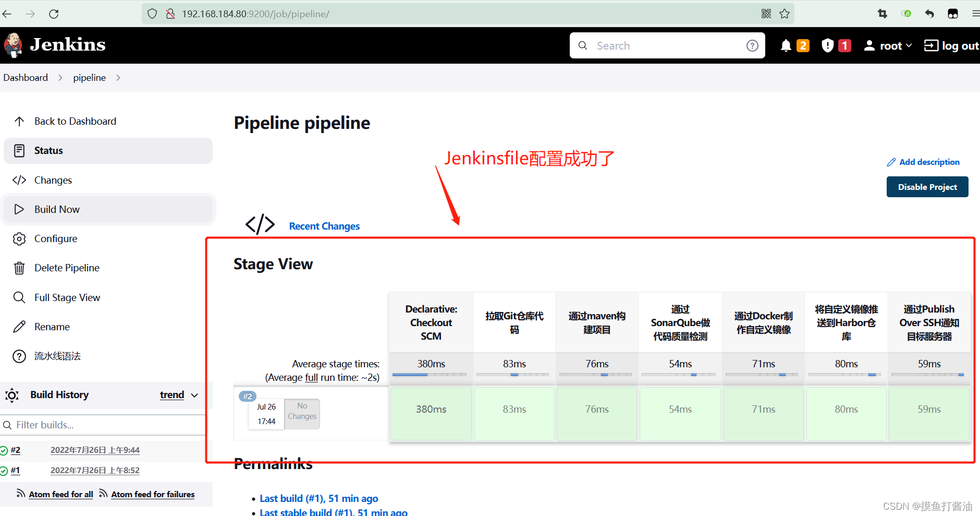Click the log out icon

(x=931, y=45)
